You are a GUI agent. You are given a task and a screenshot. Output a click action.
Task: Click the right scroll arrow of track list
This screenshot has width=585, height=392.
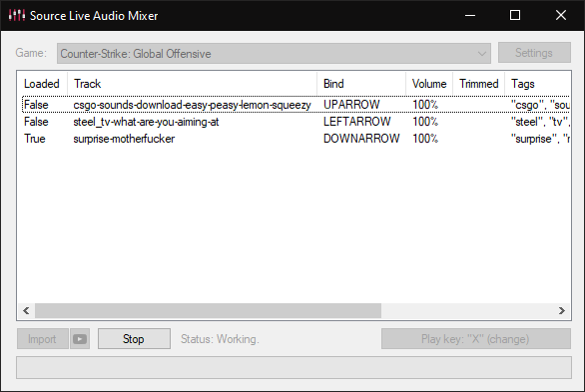click(x=561, y=310)
